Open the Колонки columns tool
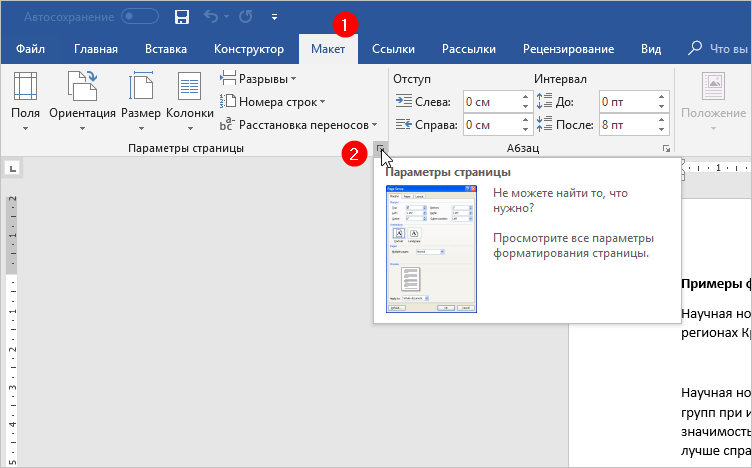The height and width of the screenshot is (468, 752). click(x=190, y=100)
